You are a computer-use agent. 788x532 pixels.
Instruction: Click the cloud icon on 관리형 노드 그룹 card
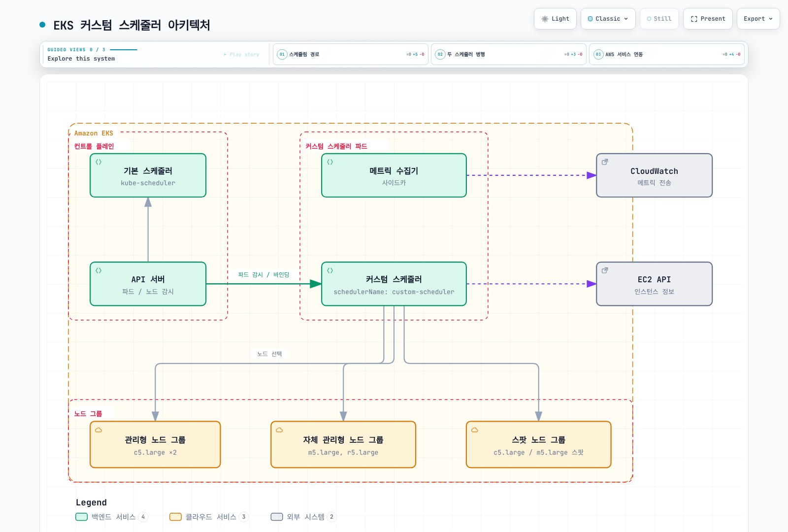[98, 430]
